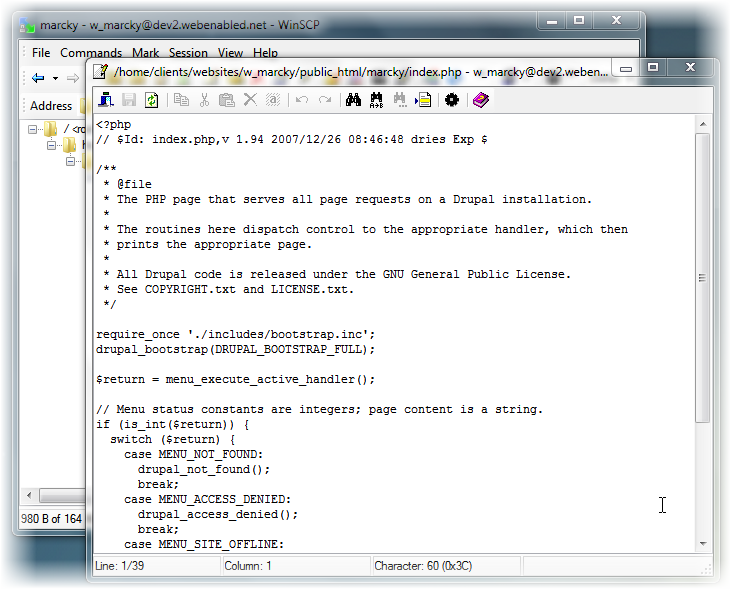The image size is (731, 589).
Task: Click the 'case MENU_SITE_OFFLINE:' line
Action: pos(204,544)
